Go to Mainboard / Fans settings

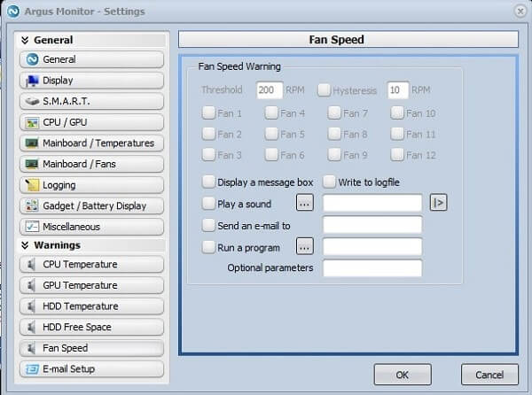(x=91, y=164)
